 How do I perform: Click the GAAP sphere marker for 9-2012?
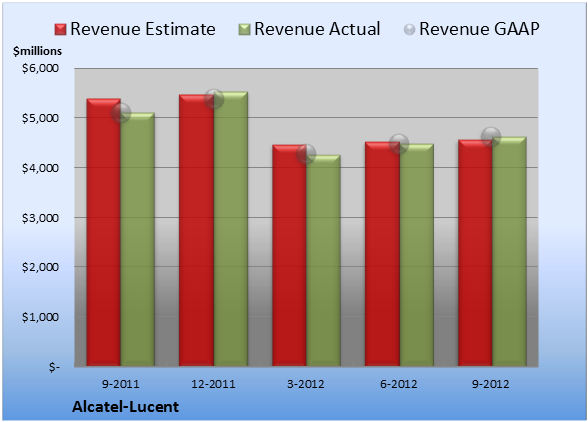pyautogui.click(x=491, y=137)
